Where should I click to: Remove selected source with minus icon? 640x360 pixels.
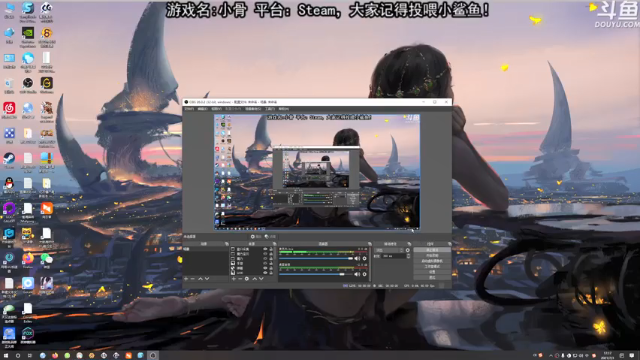pyautogui.click(x=240, y=279)
